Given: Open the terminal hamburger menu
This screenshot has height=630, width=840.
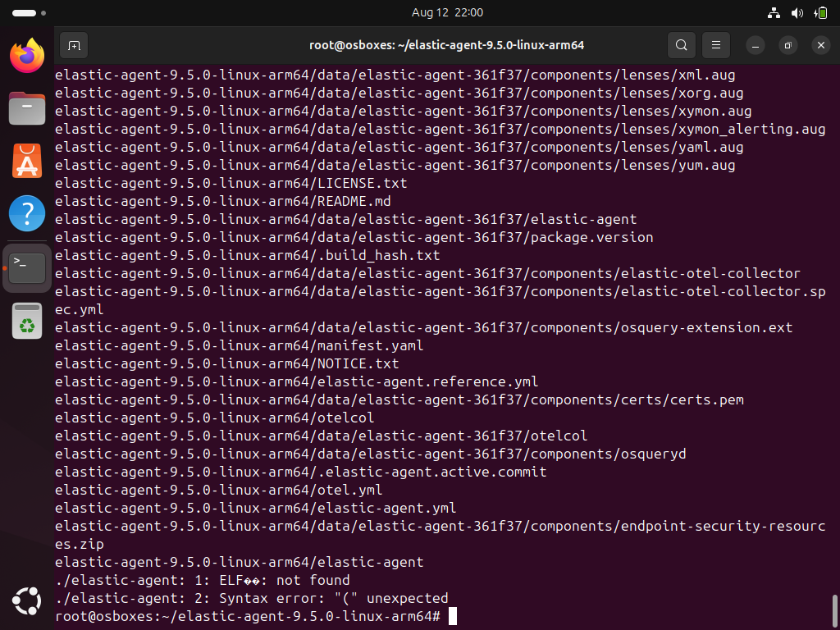Looking at the screenshot, I should (x=716, y=46).
